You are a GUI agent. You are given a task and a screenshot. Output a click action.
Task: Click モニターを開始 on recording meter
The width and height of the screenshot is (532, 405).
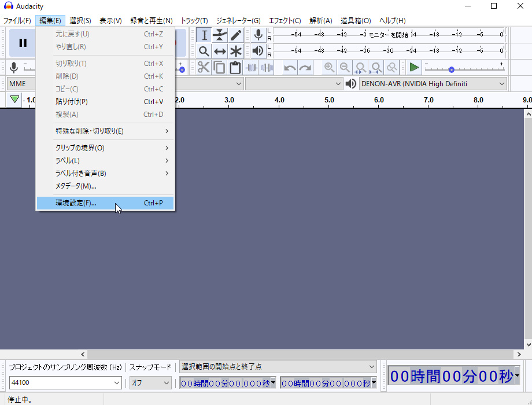point(388,35)
